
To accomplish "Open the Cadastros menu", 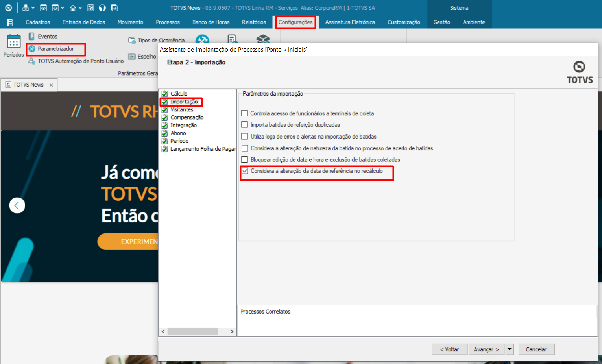I will click(x=38, y=22).
